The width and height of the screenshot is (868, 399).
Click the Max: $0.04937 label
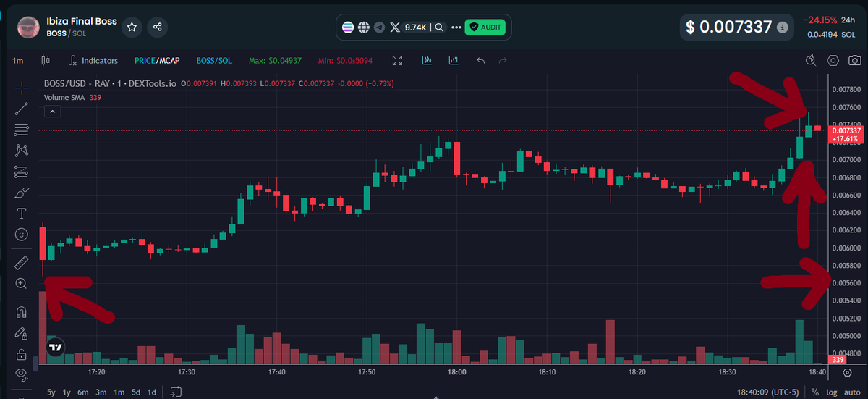pos(276,61)
